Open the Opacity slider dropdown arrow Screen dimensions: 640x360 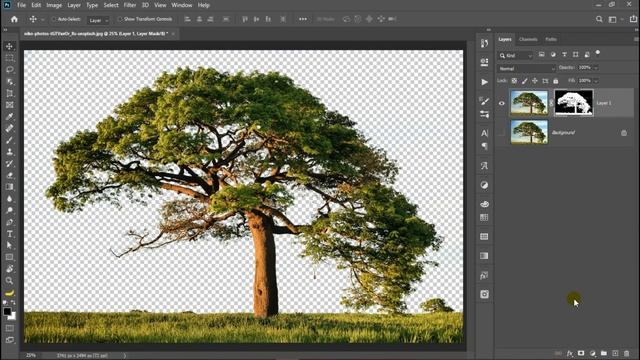[596, 68]
